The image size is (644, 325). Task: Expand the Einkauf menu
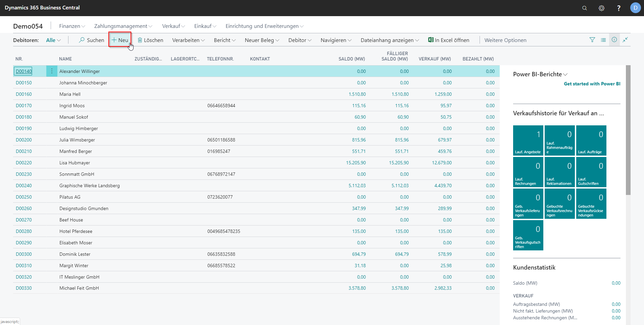coord(205,26)
